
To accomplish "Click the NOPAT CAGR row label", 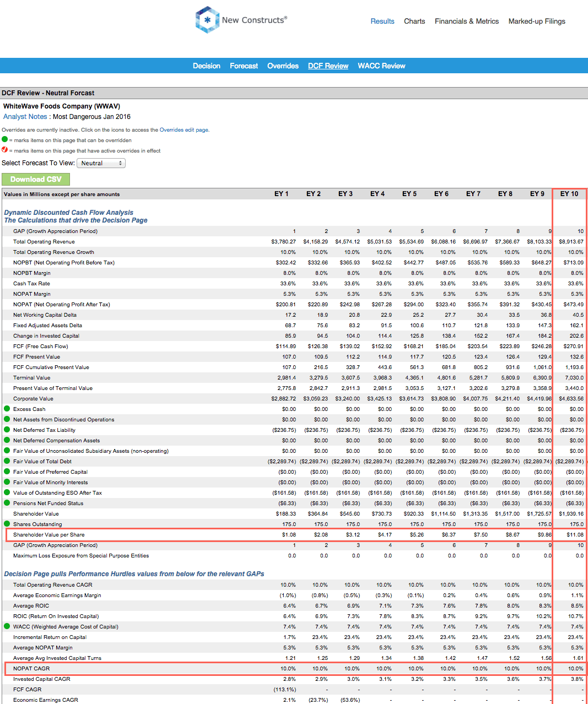I will [31, 668].
